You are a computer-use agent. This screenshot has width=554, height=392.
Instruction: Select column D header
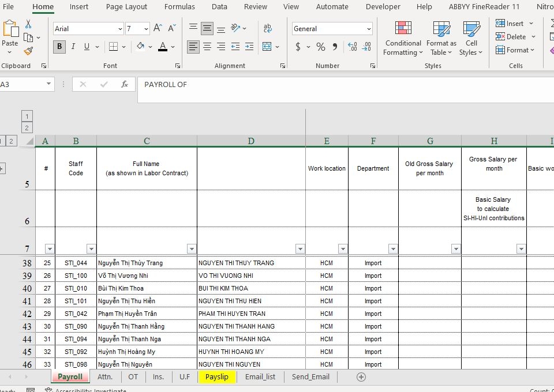point(251,141)
